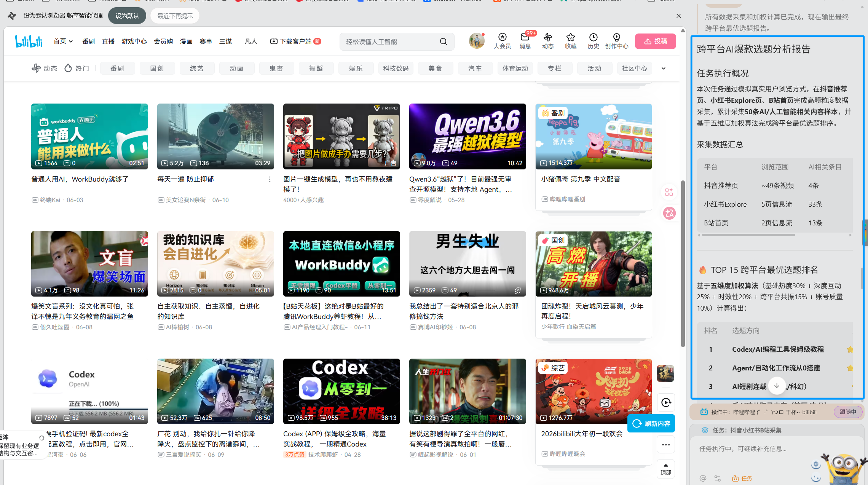This screenshot has width=868, height=485.
Task: Click the 设为默认 button
Action: [127, 16]
